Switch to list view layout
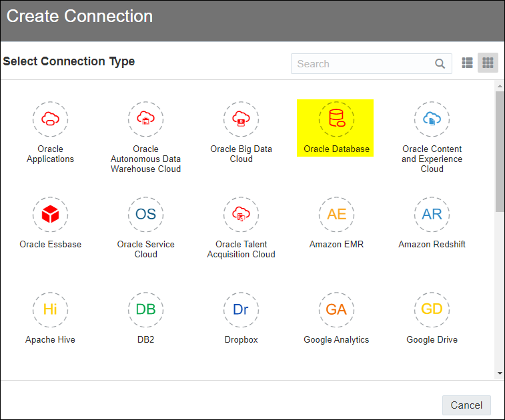This screenshot has height=420, width=505. (467, 63)
